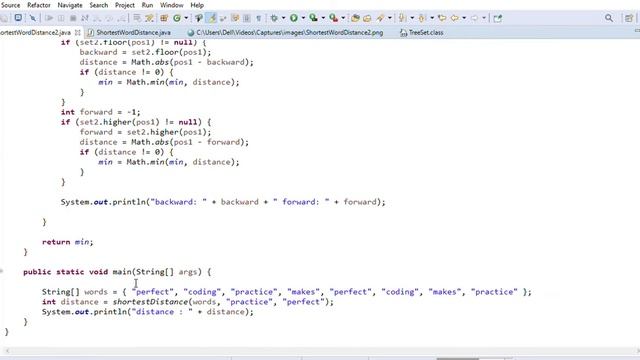
Task: Open the Search menu
Action: 99,5
